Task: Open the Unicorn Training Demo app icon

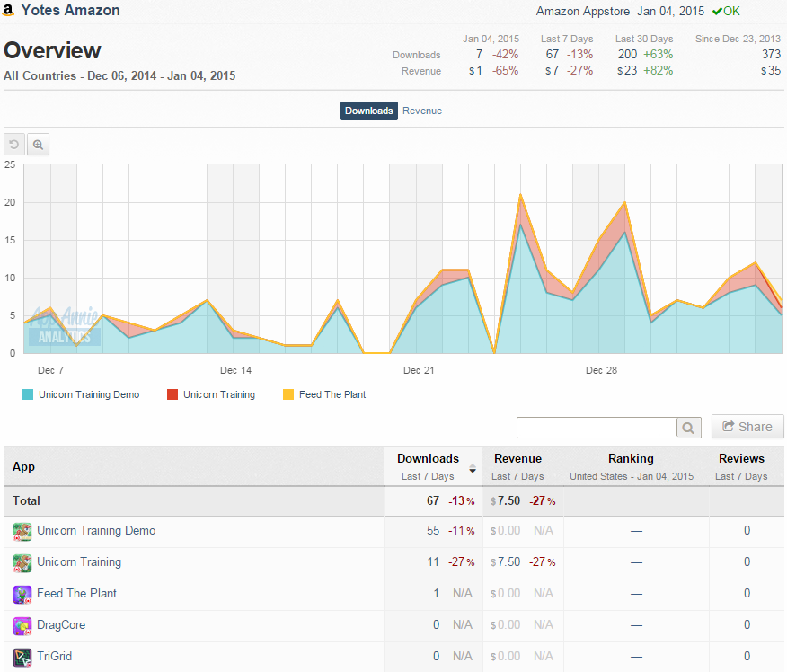Action: [22, 532]
